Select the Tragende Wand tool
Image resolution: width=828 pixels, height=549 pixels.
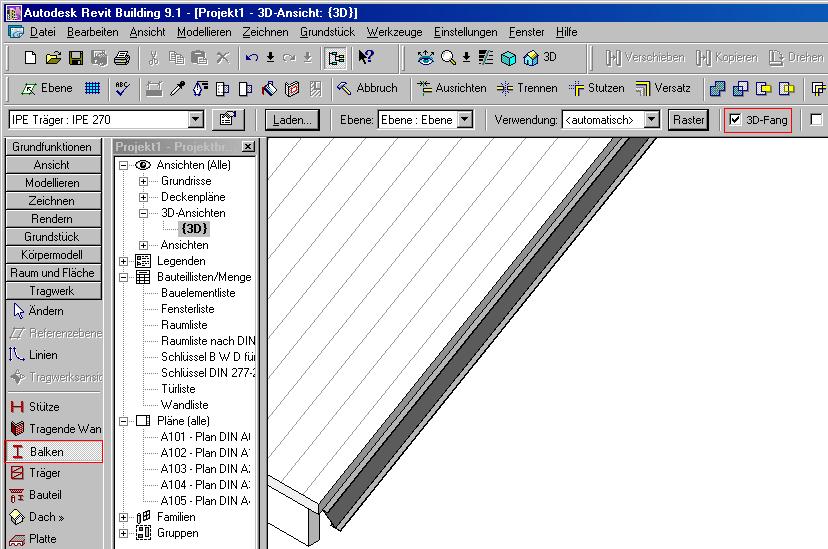coord(56,429)
